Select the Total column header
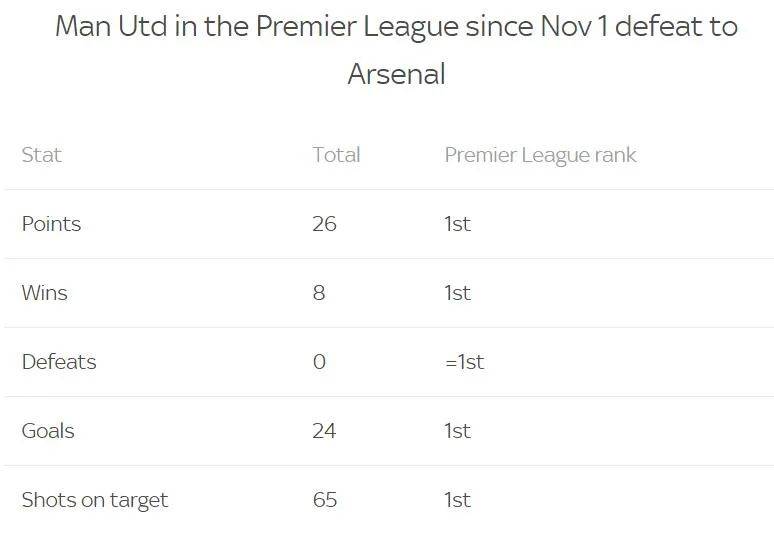774x538 pixels. point(336,155)
